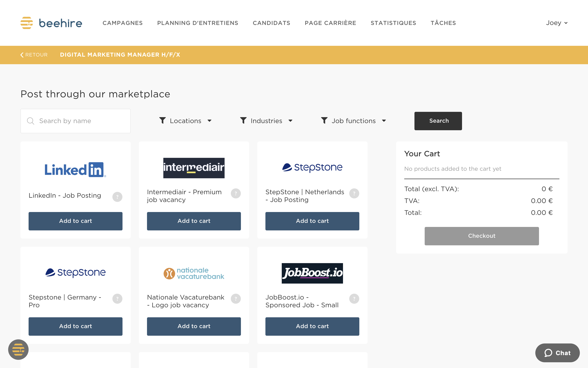Image resolution: width=588 pixels, height=368 pixels.
Task: Click the LinkedIn logo
Action: [75, 170]
